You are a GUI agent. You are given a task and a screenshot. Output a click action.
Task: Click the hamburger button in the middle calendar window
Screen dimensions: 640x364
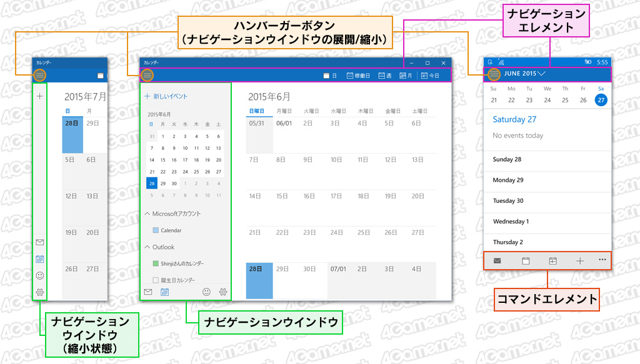(147, 75)
